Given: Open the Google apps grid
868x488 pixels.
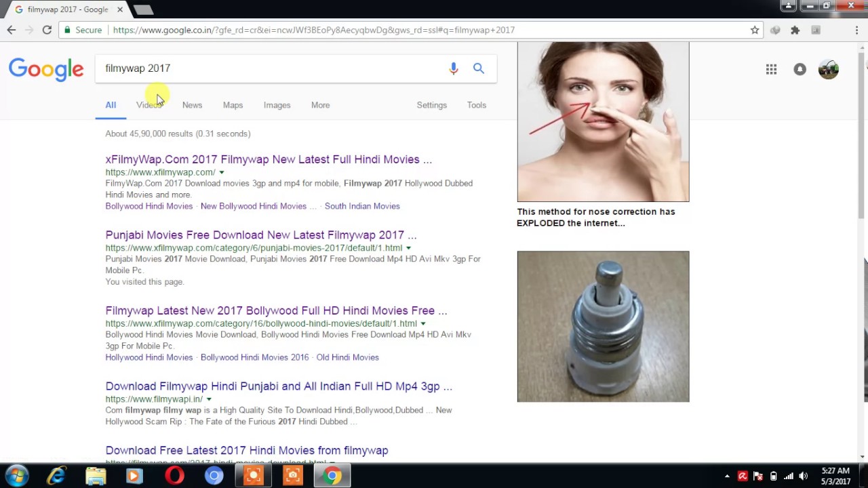Looking at the screenshot, I should 771,69.
